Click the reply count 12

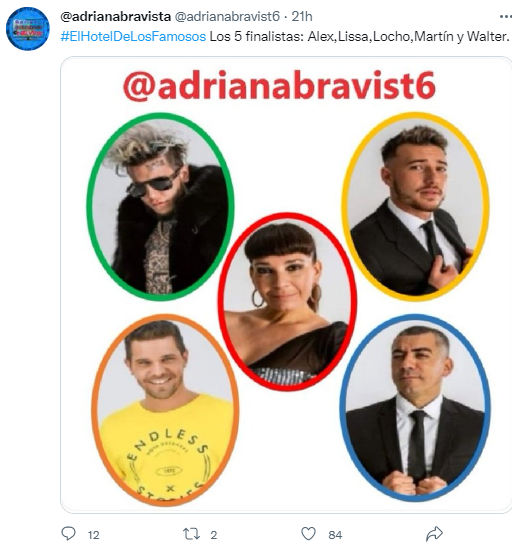(94, 535)
